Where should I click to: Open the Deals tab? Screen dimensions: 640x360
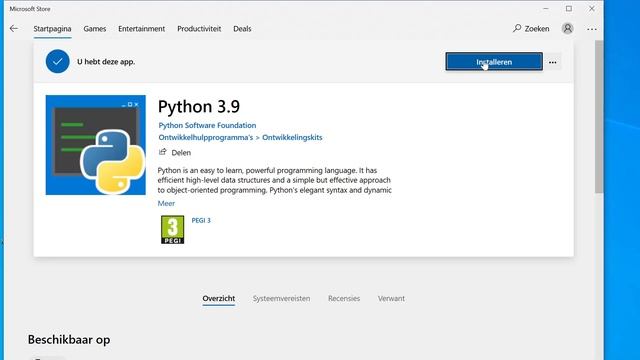[x=242, y=29]
